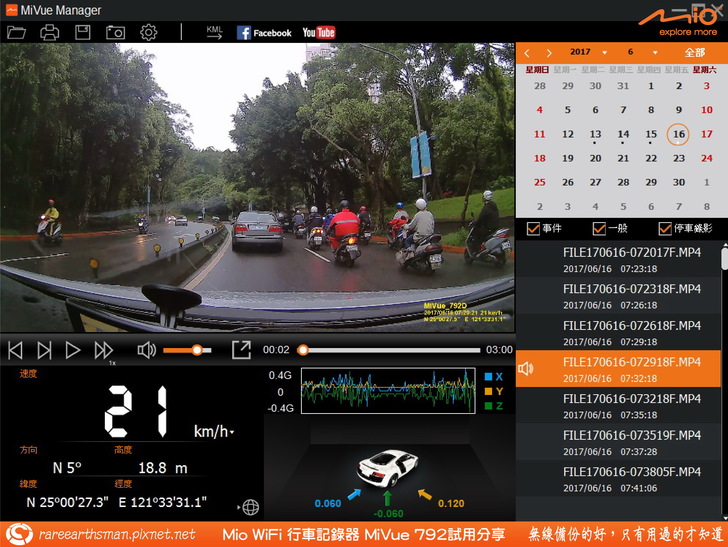Go to next month in calendar

click(x=548, y=52)
